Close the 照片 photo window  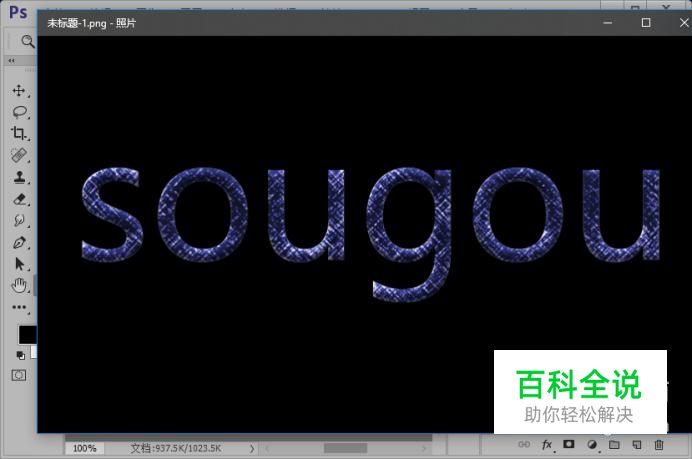click(684, 23)
